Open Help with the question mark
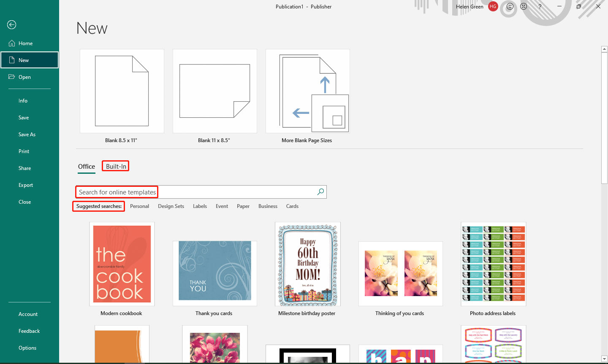 (540, 6)
